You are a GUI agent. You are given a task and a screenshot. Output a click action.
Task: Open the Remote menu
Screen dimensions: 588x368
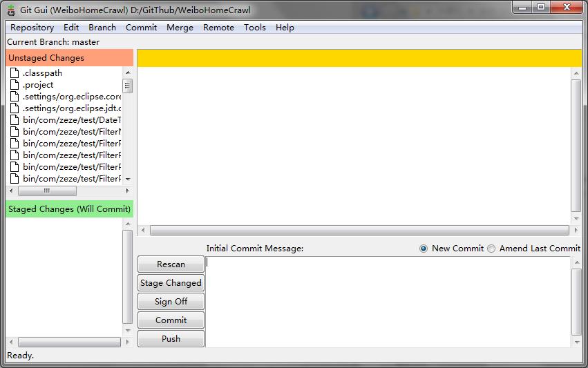coord(218,28)
